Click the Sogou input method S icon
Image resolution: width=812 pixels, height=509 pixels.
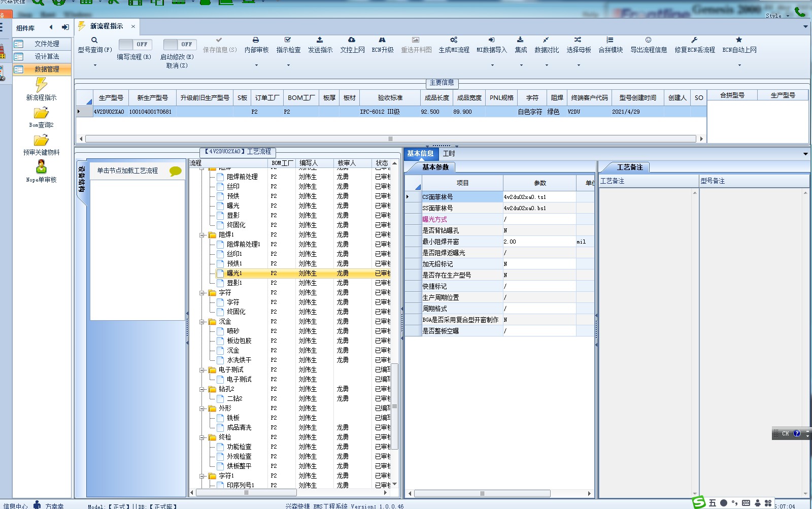[699, 502]
